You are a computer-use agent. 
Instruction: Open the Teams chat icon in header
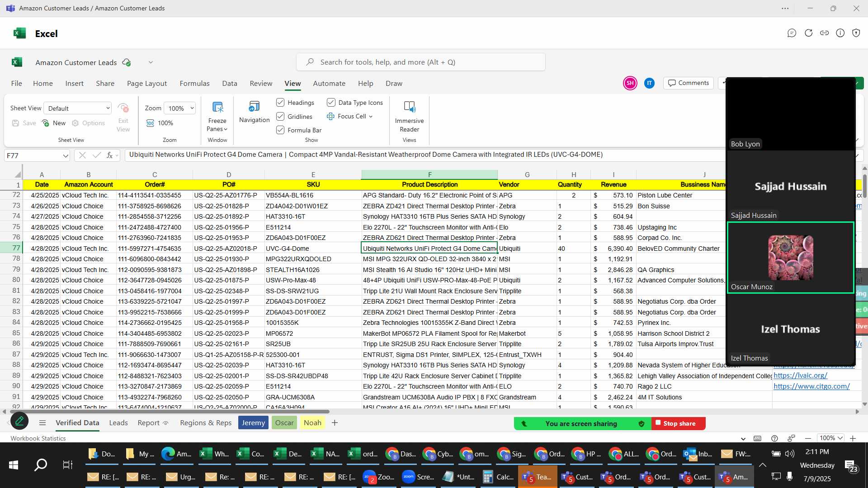(x=792, y=33)
